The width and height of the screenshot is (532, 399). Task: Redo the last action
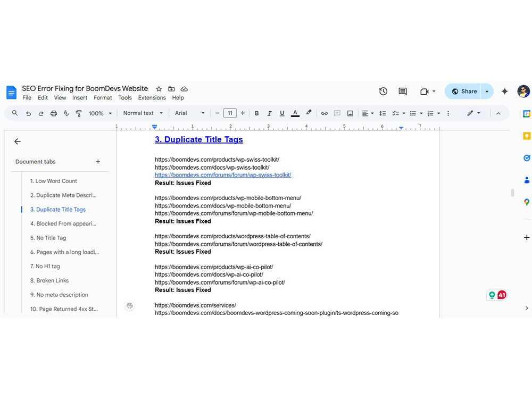tap(41, 113)
